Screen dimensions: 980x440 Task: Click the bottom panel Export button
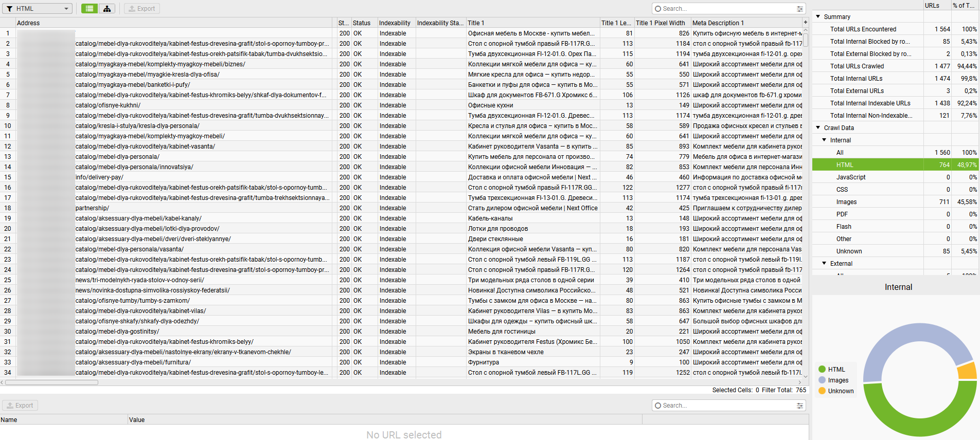(x=20, y=406)
